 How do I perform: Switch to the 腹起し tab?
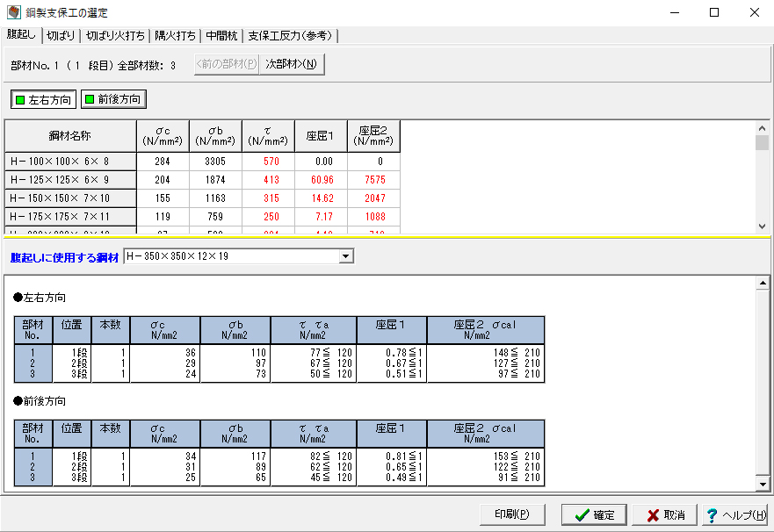(22, 34)
